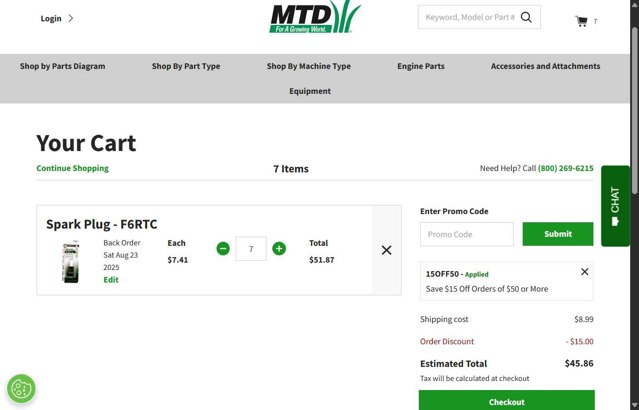Image resolution: width=639 pixels, height=410 pixels.
Task: Focus the Promo Code input field
Action: 467,234
